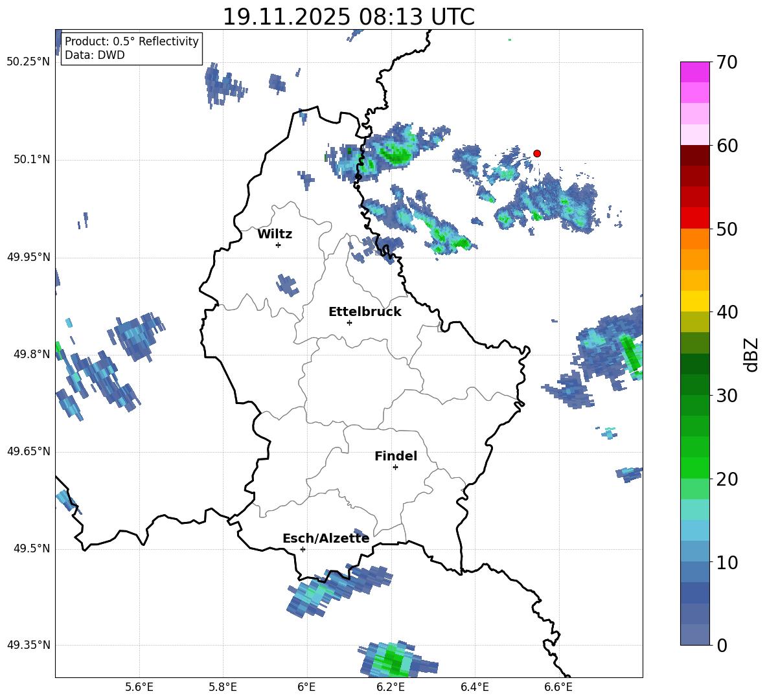Screen dimensions: 767x700
Task: Click the Ettelbruck station cross marker
Action: click(349, 322)
